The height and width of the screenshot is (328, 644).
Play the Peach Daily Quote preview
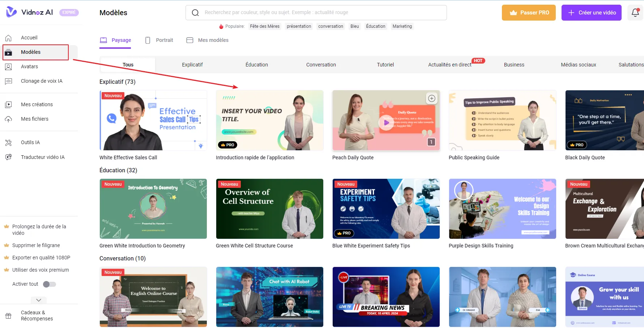coord(386,122)
